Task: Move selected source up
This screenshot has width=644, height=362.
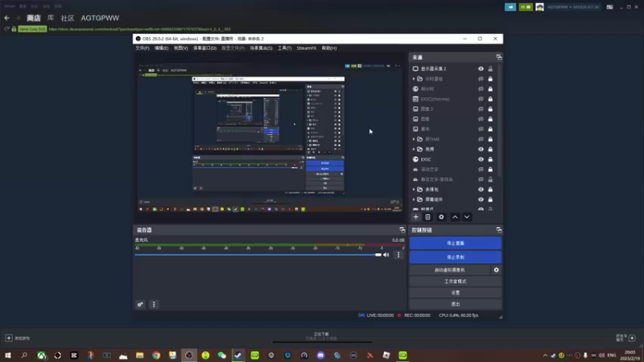Action: click(x=455, y=217)
